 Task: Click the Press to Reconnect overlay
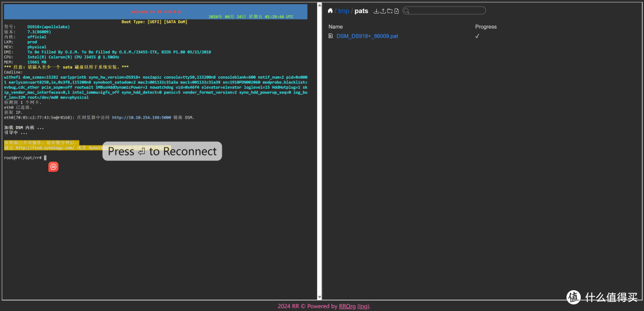click(x=162, y=151)
